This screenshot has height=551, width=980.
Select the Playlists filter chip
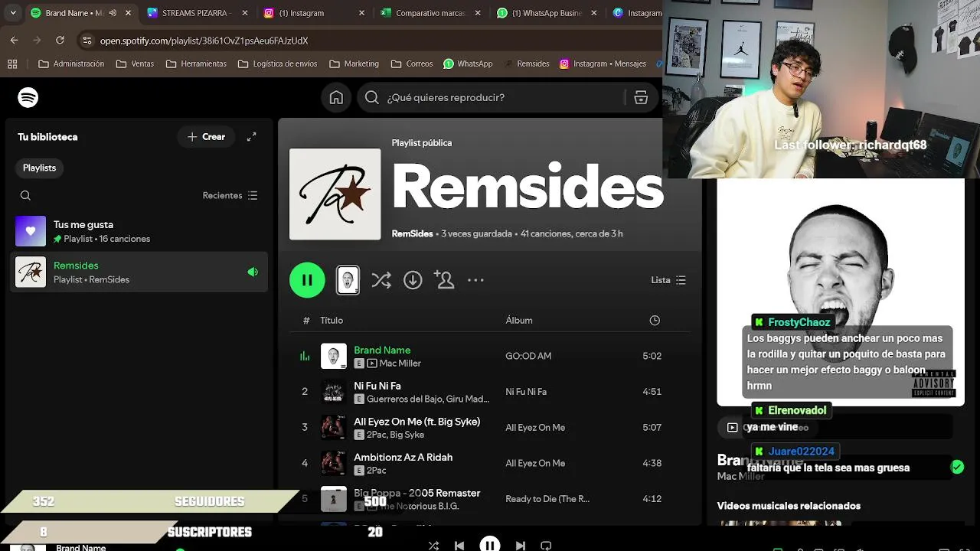point(39,168)
